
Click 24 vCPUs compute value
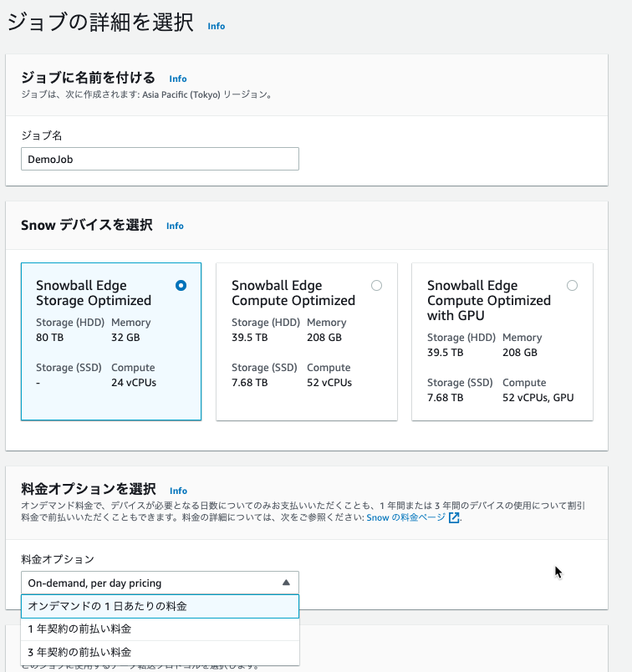(x=134, y=382)
